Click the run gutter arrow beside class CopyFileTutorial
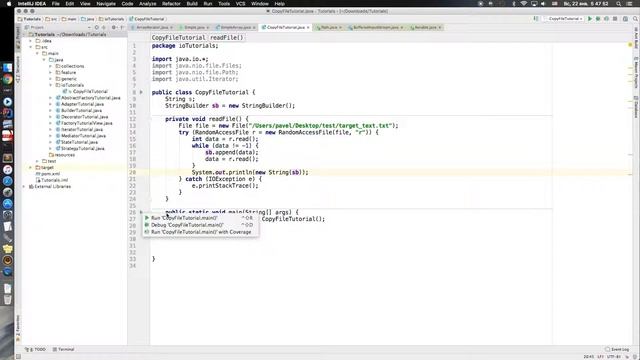The image size is (640, 360). [141, 92]
